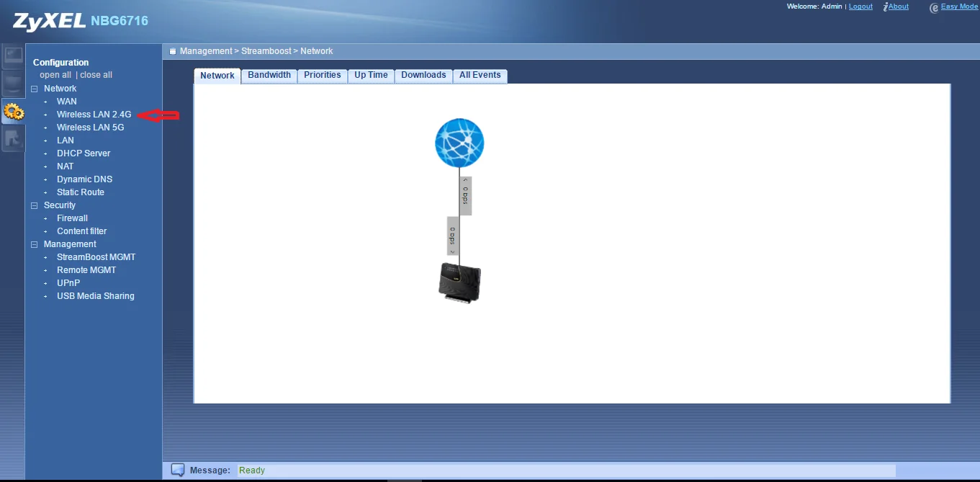Open Wireless LAN 2.4G settings
This screenshot has height=482, width=980.
pyautogui.click(x=94, y=115)
